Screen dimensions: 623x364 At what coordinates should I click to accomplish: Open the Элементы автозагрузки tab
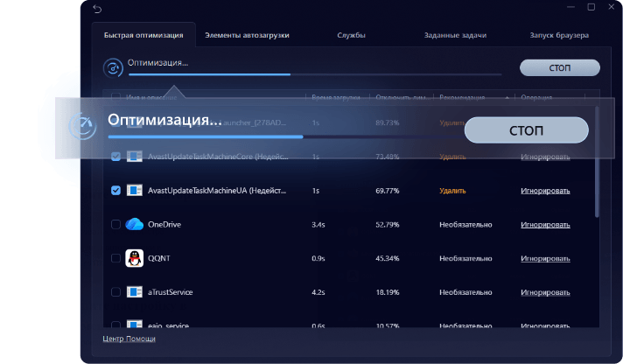click(247, 35)
